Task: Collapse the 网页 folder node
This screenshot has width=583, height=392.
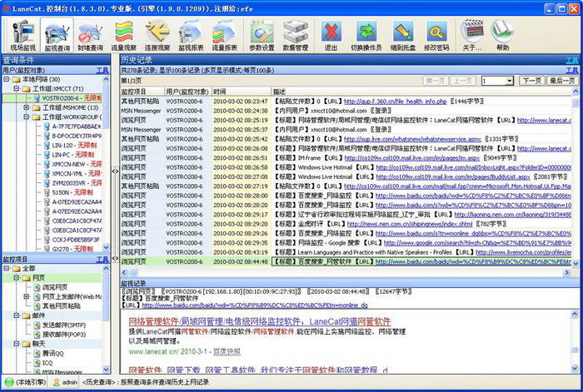Action: 17,277
